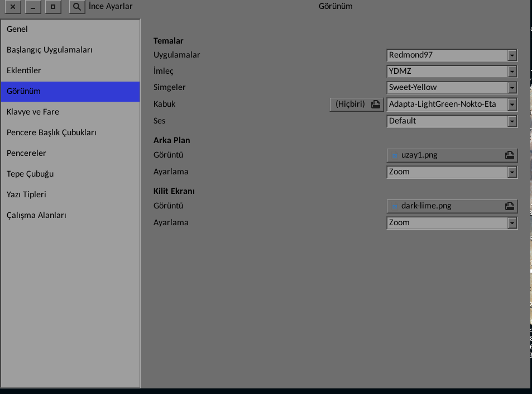This screenshot has height=394, width=532.
Task: Expand the Ses sound theme dropdown (Default)
Action: click(452, 121)
